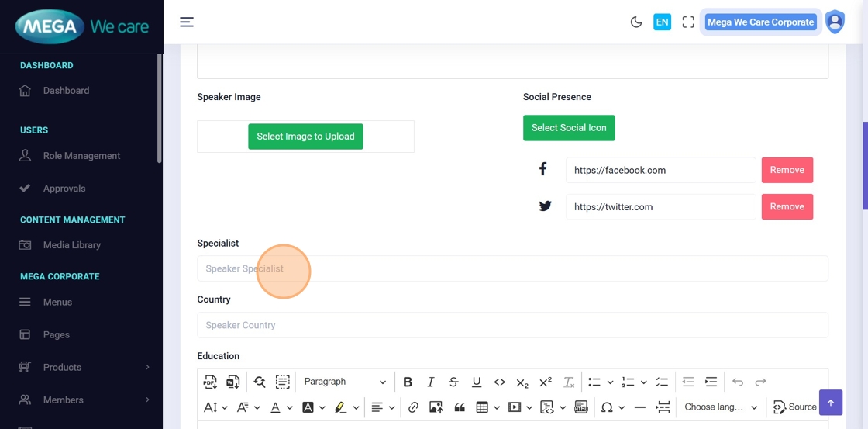868x429 pixels.
Task: Insert a link using the link icon
Action: [413, 407]
